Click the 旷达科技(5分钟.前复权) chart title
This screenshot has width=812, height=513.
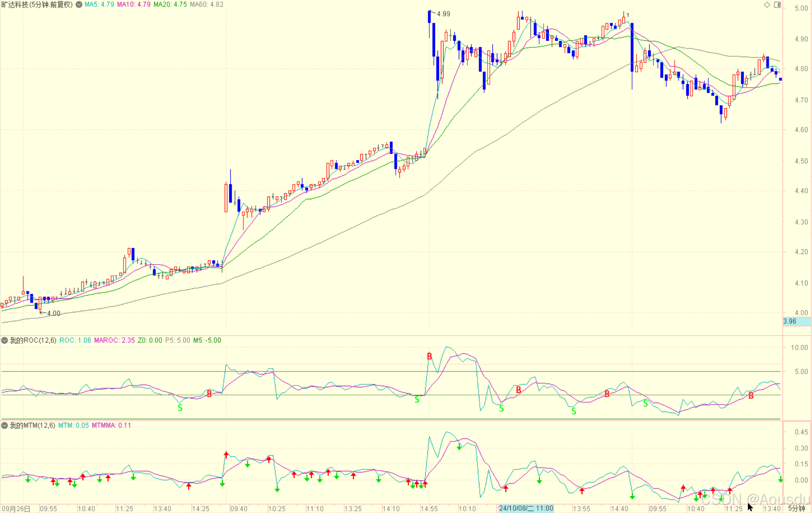click(37, 5)
